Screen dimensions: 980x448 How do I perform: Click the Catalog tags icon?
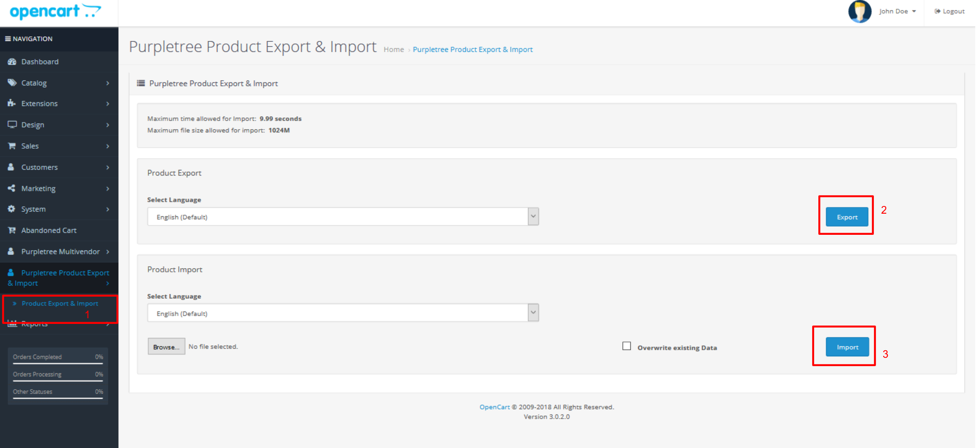point(12,82)
